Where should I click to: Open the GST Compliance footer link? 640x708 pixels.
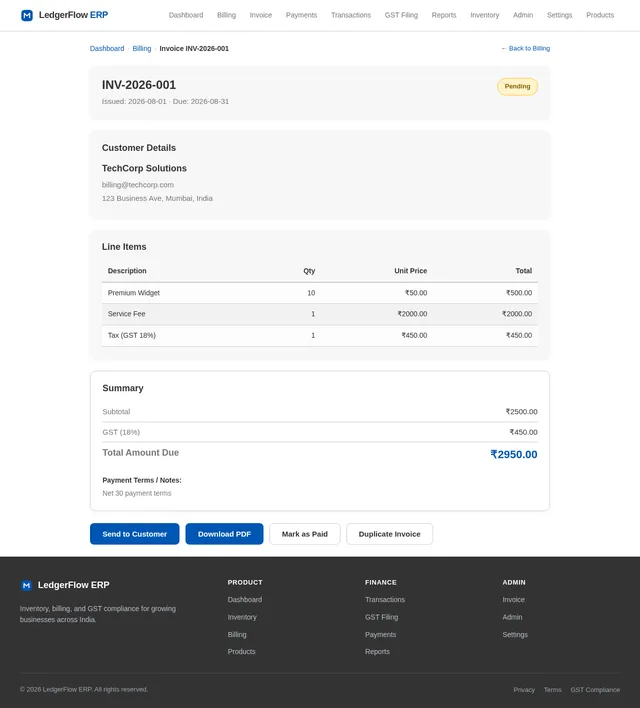595,690
